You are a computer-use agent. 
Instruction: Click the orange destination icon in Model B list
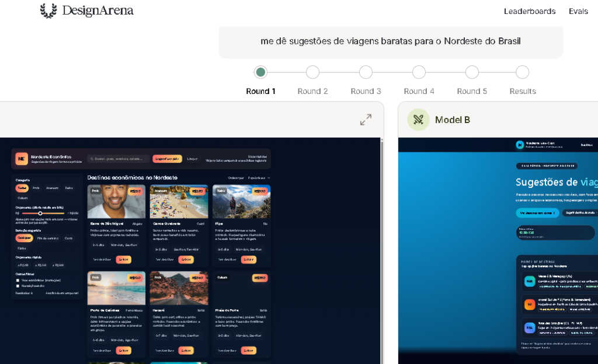[530, 304]
